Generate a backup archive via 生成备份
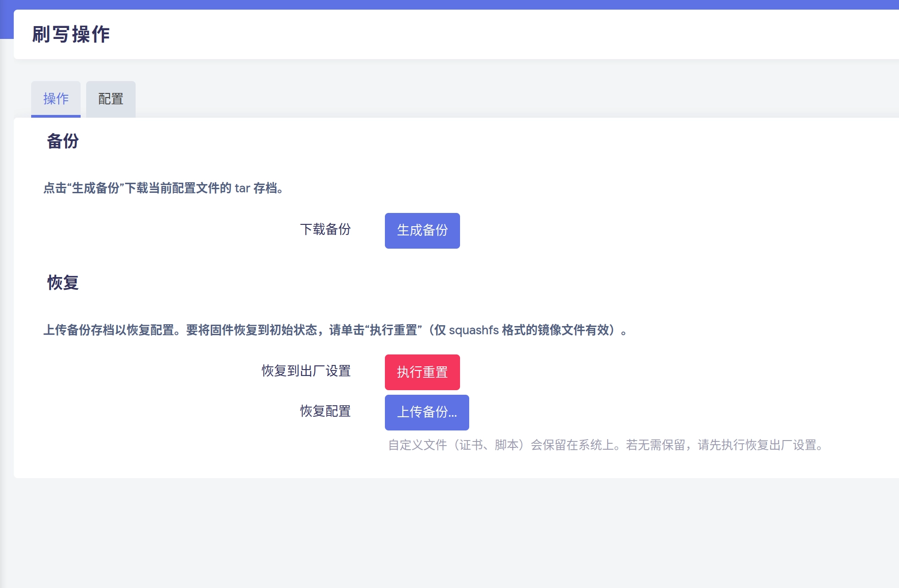The height and width of the screenshot is (588, 899). (x=422, y=230)
